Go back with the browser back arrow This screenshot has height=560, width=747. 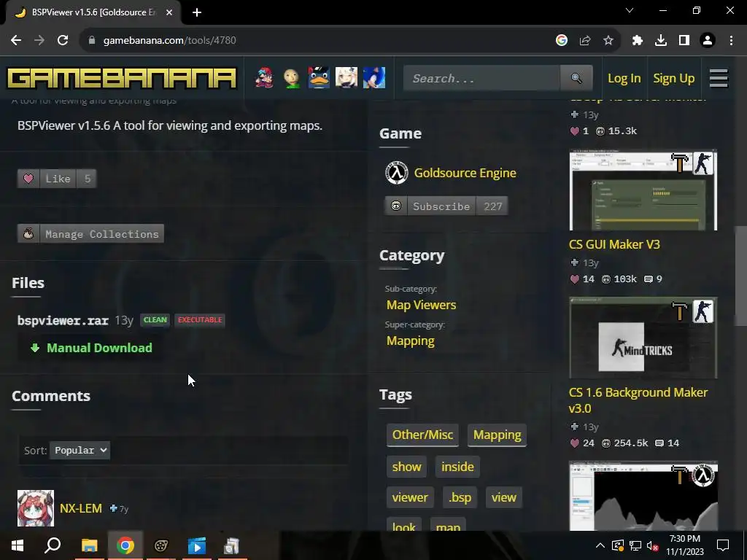(x=16, y=41)
